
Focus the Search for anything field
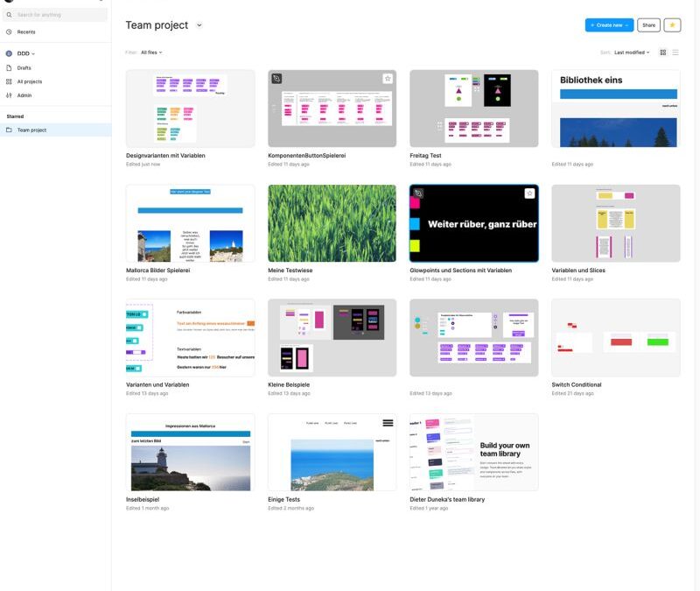(x=55, y=15)
